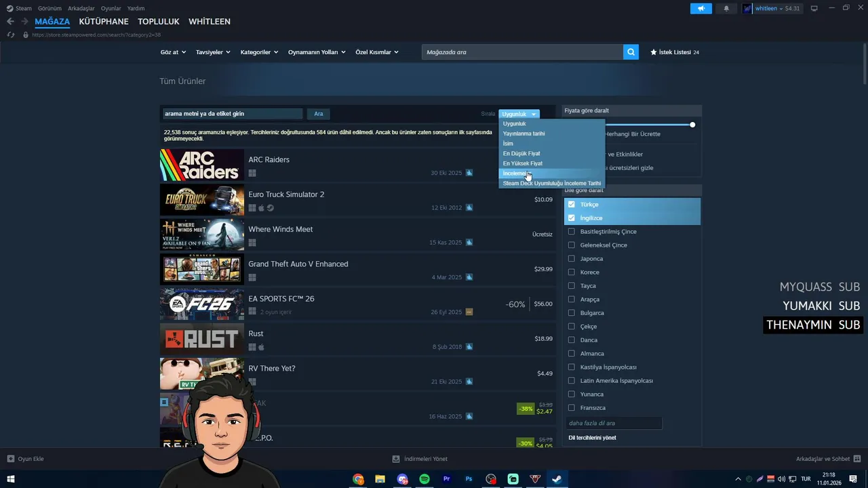Click the Apple platform icon under Rust

point(261,347)
